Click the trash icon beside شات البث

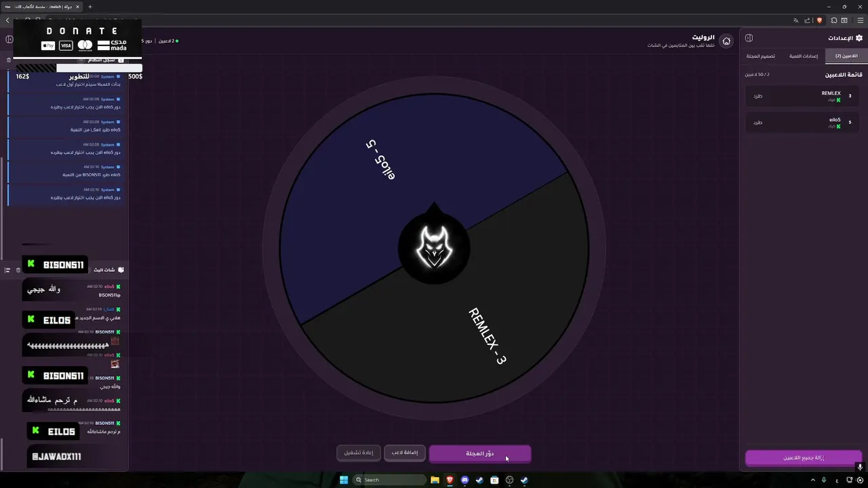[x=18, y=270]
